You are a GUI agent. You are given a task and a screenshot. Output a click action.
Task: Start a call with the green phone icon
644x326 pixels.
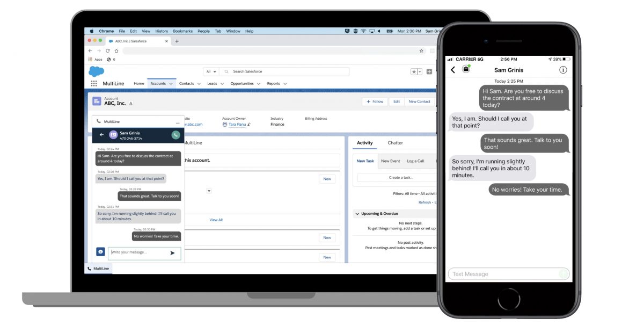pyautogui.click(x=175, y=135)
